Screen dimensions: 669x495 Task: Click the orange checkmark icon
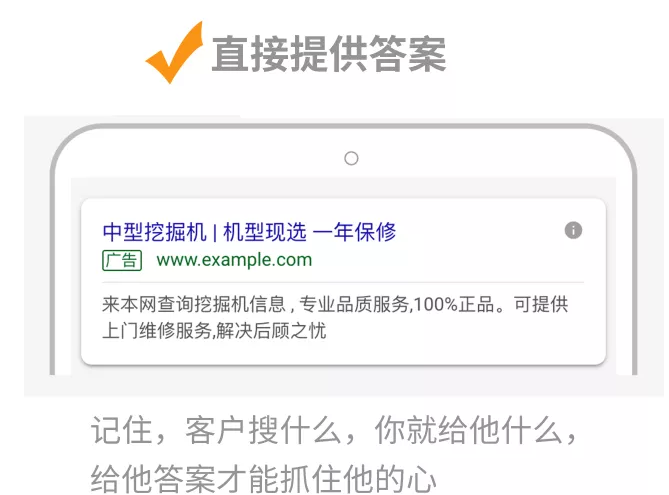click(174, 52)
